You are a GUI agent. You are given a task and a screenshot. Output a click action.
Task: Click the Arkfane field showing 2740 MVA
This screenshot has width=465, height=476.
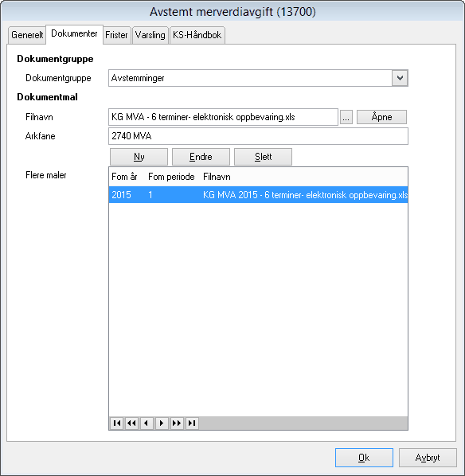(258, 136)
